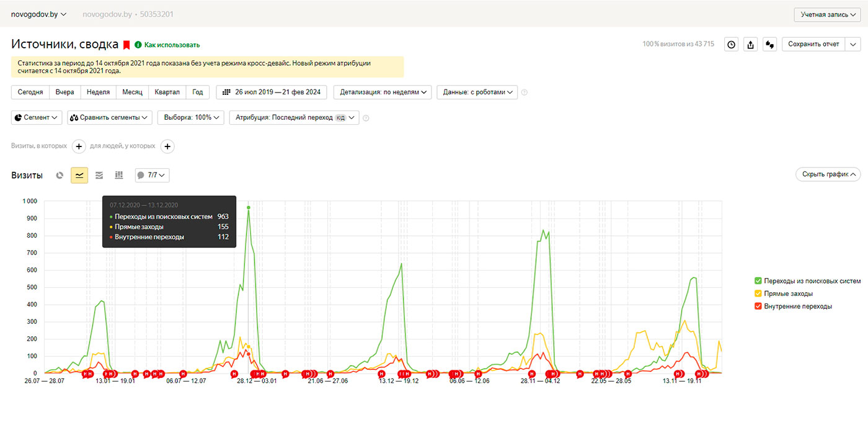The height and width of the screenshot is (430, 868).
Task: Click the x-axis label '13.11 — 19.11'
Action: pos(682,381)
